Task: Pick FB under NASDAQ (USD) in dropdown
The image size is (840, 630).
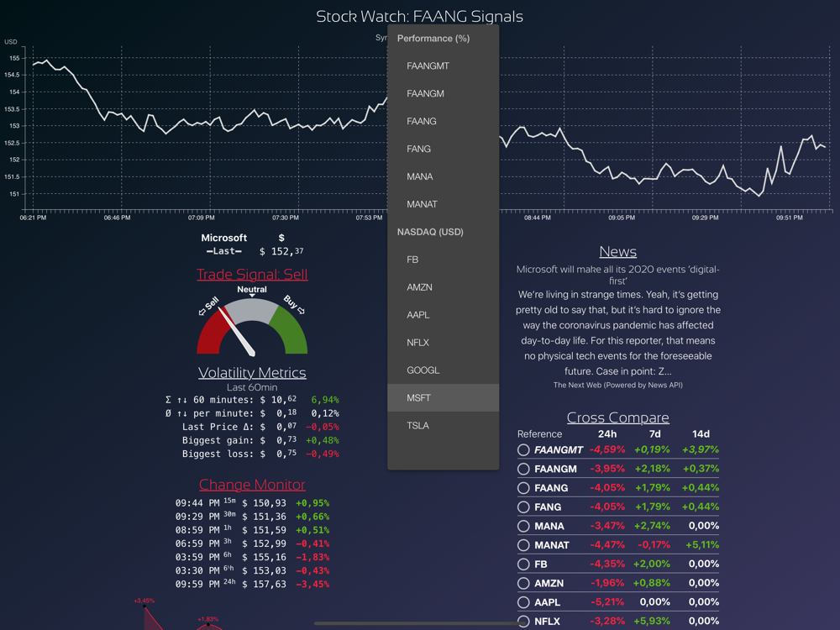Action: 443,260
